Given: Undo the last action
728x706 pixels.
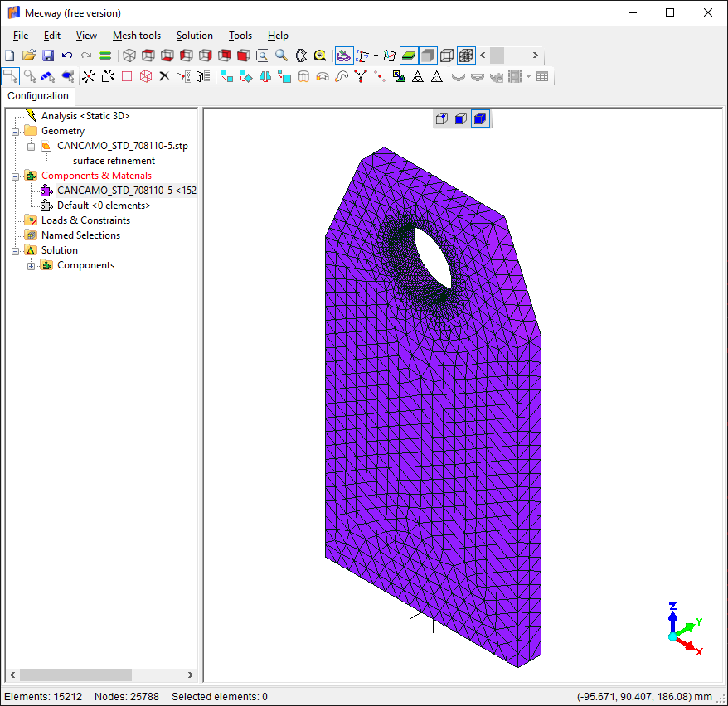Looking at the screenshot, I should 67,56.
